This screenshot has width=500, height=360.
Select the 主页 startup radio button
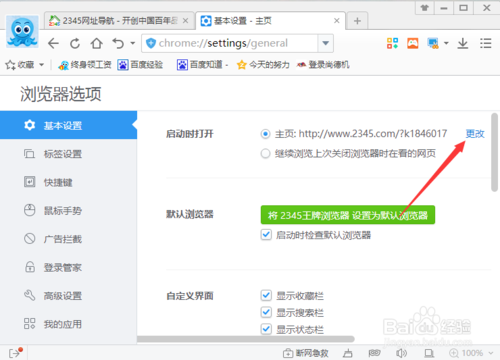(265, 134)
